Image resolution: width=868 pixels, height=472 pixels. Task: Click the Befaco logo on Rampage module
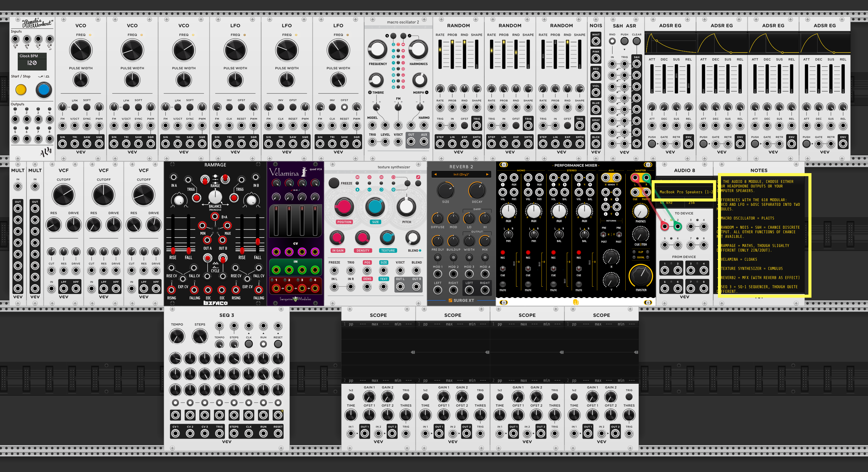(x=215, y=303)
